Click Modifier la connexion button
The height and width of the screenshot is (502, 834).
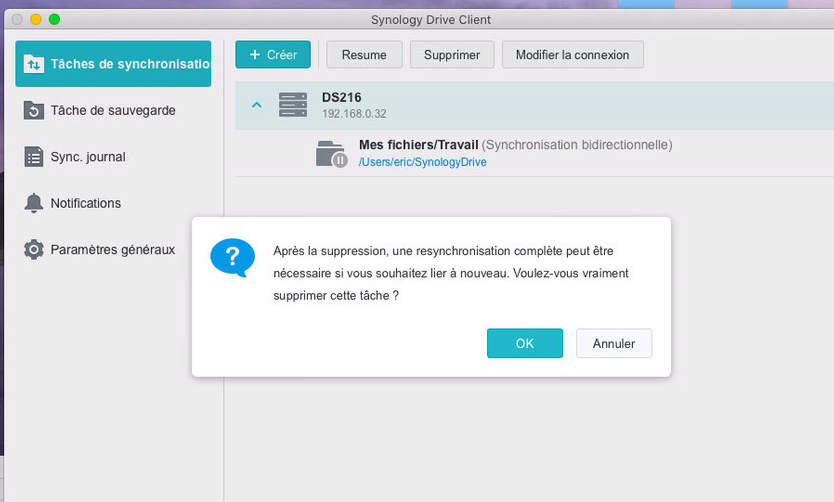(572, 55)
